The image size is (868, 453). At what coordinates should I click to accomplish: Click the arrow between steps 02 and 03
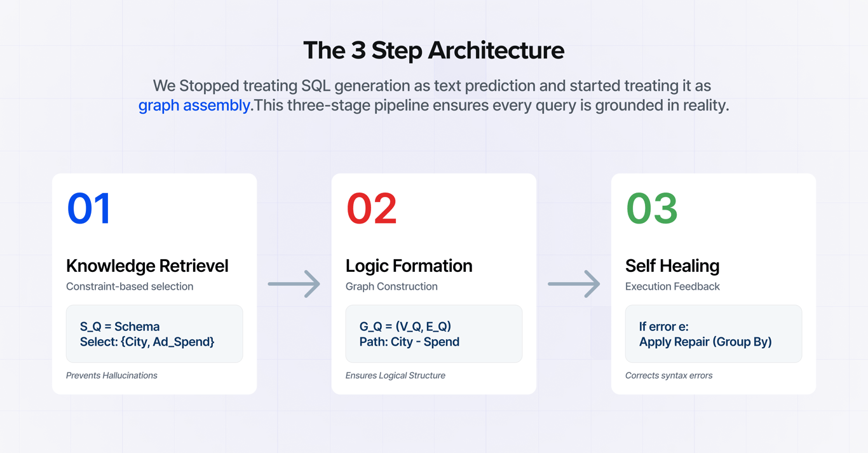[x=573, y=284]
